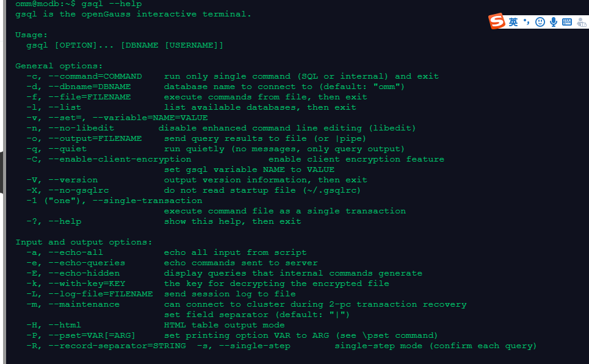The image size is (589, 364).
Task: Toggle the English/Chinese input mode indicator
Action: pos(513,22)
